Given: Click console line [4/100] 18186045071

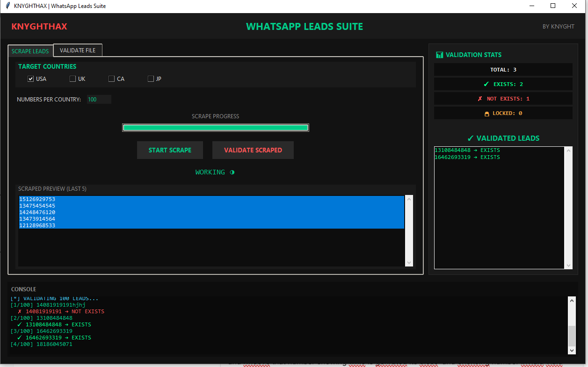Looking at the screenshot, I should tap(41, 344).
